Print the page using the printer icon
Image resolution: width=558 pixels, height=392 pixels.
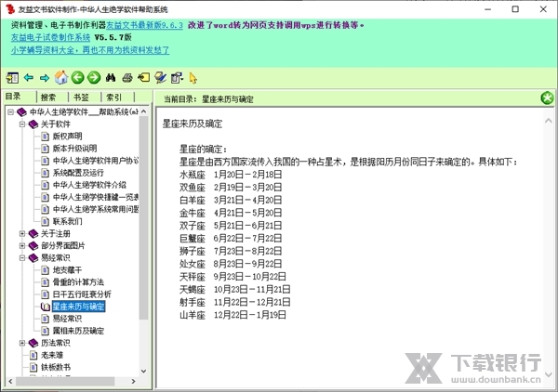[127, 77]
